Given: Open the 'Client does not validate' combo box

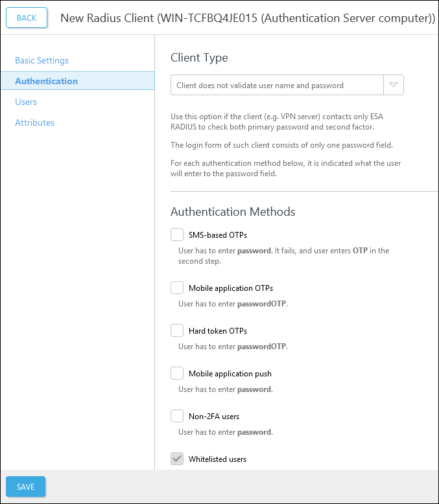Looking at the screenshot, I should (x=278, y=85).
